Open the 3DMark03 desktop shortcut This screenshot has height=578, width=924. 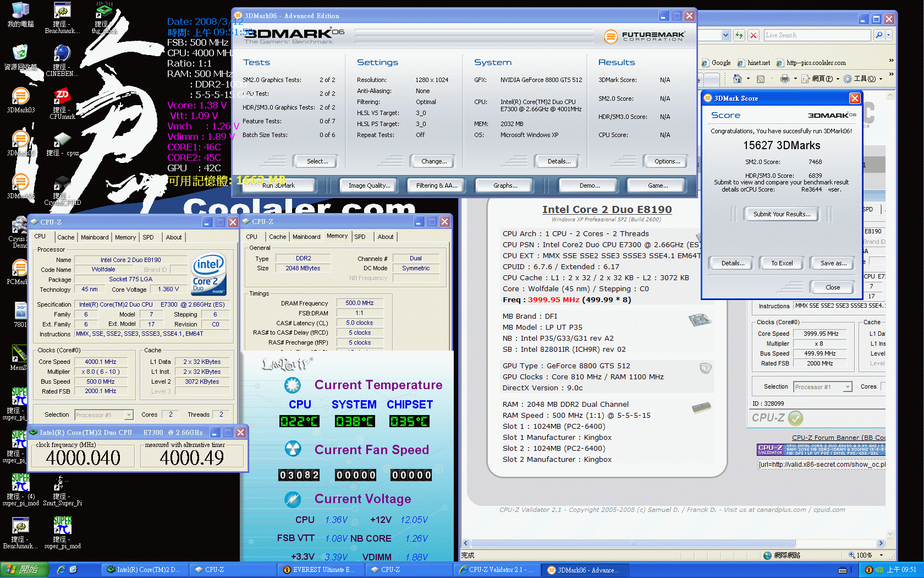click(20, 100)
